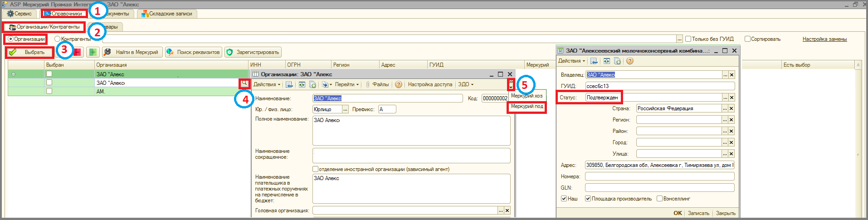This screenshot has width=868, height=220.
Task: Click the Префикс input field
Action: pos(387,109)
